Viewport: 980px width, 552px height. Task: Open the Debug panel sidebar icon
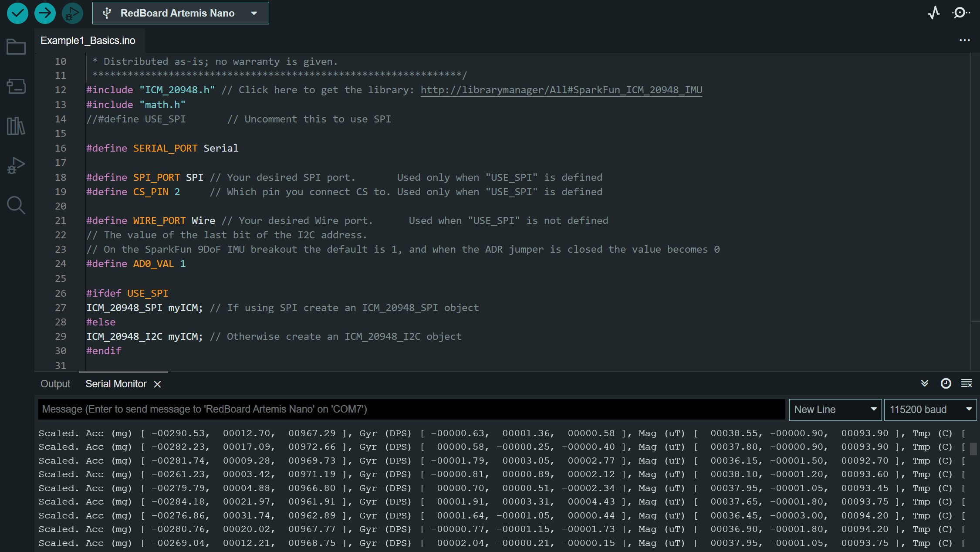click(x=16, y=166)
